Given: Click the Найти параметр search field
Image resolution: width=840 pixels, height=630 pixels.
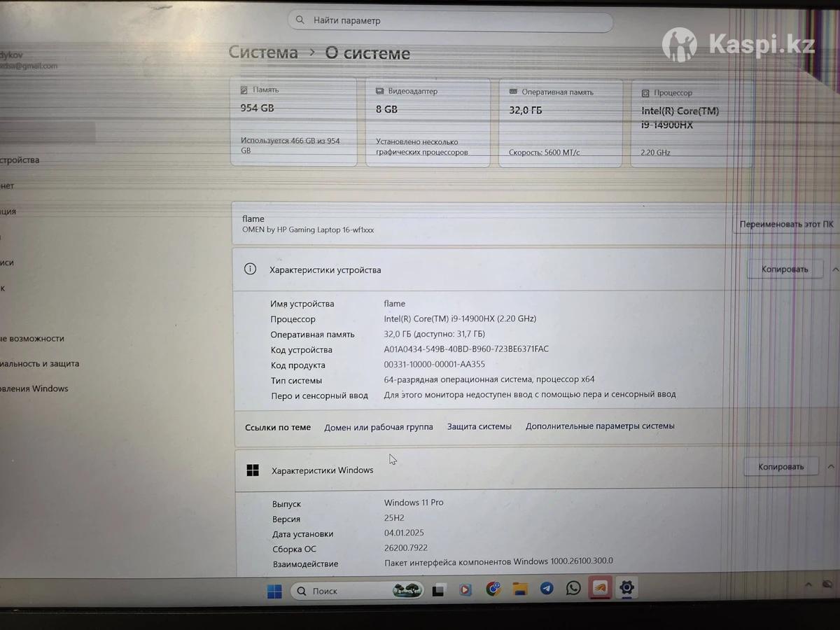Looking at the screenshot, I should [x=450, y=21].
